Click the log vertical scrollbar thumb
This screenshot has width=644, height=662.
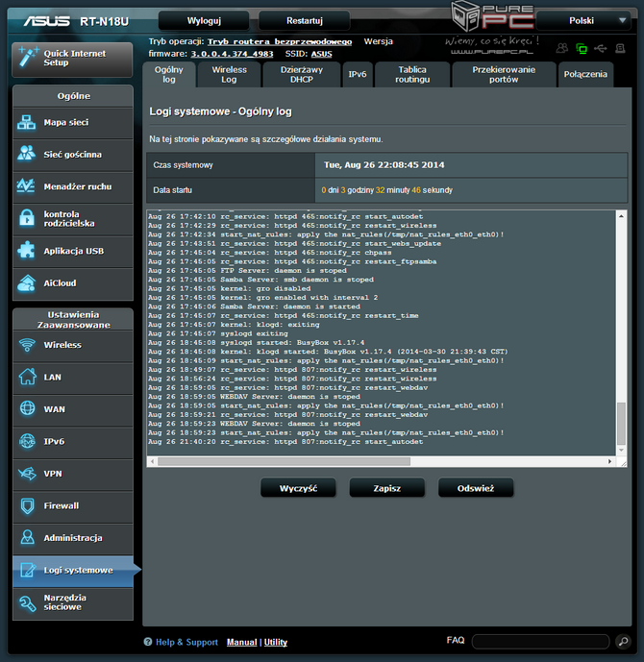621,424
